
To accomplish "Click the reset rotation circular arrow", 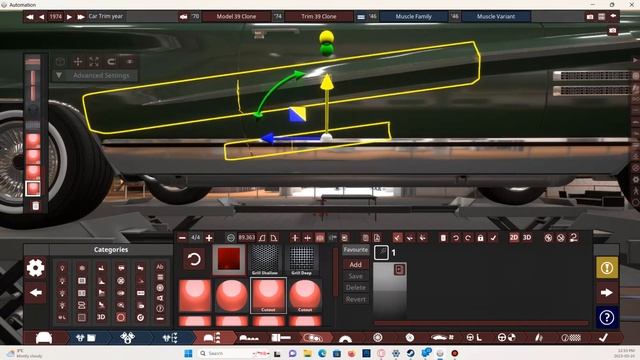I will [194, 259].
